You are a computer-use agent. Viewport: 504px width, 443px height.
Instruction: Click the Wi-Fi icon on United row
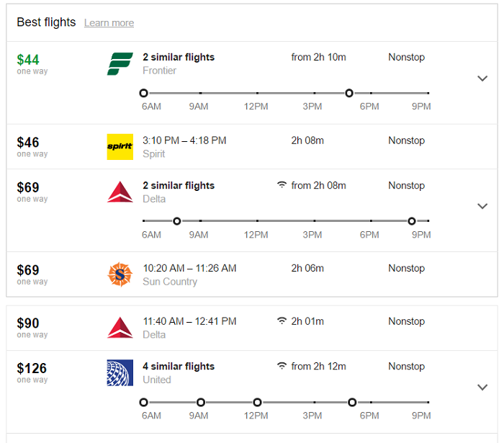282,366
